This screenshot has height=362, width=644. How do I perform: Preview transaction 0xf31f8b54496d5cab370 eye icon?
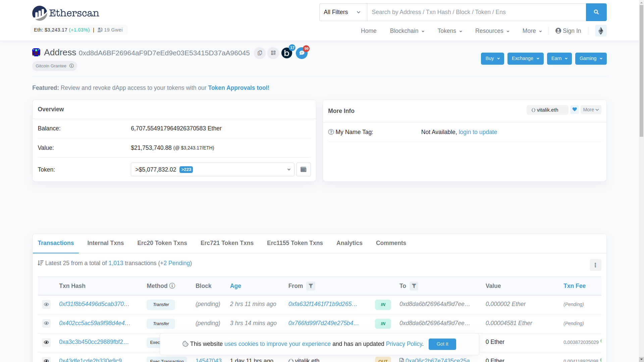click(46, 304)
